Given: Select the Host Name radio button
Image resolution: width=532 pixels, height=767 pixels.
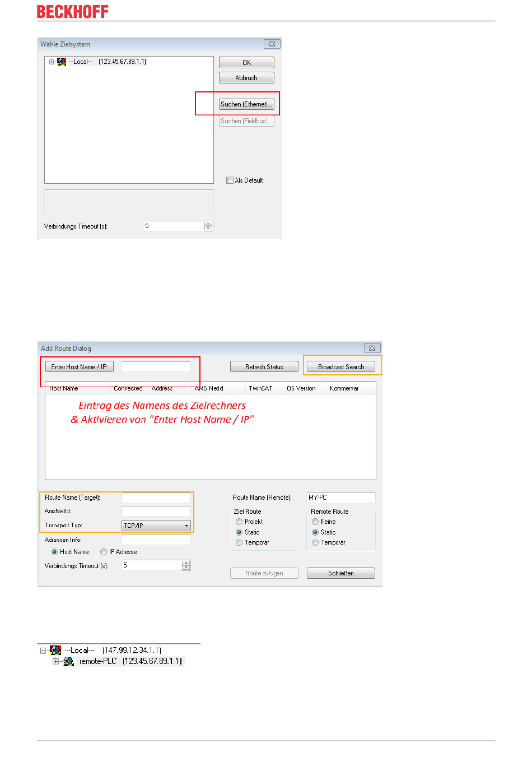Looking at the screenshot, I should tap(54, 552).
